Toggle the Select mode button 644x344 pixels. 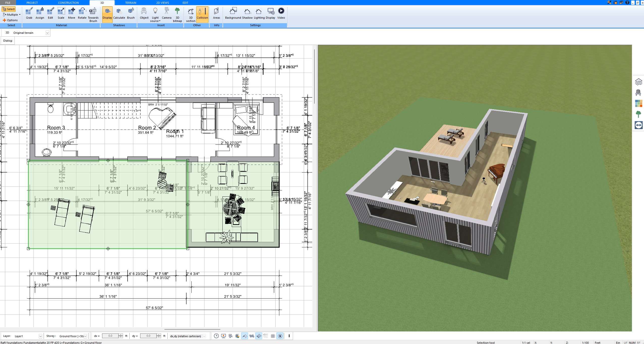point(9,9)
